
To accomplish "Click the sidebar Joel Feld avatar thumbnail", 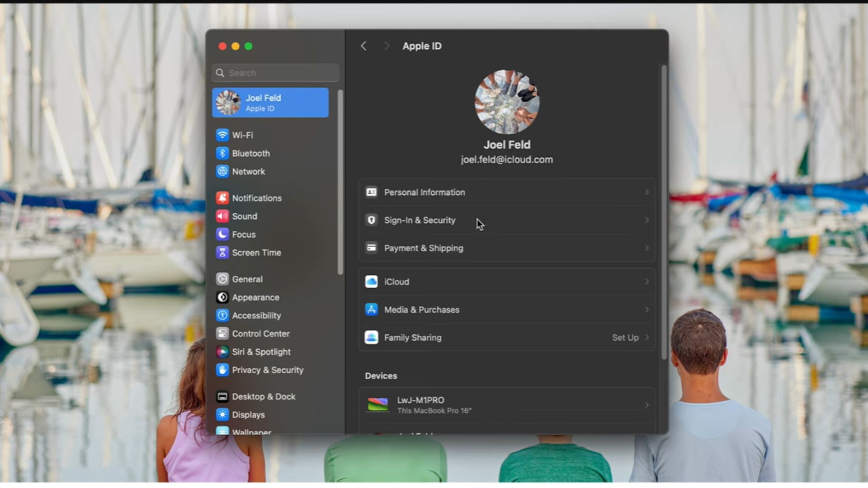I will [x=228, y=103].
